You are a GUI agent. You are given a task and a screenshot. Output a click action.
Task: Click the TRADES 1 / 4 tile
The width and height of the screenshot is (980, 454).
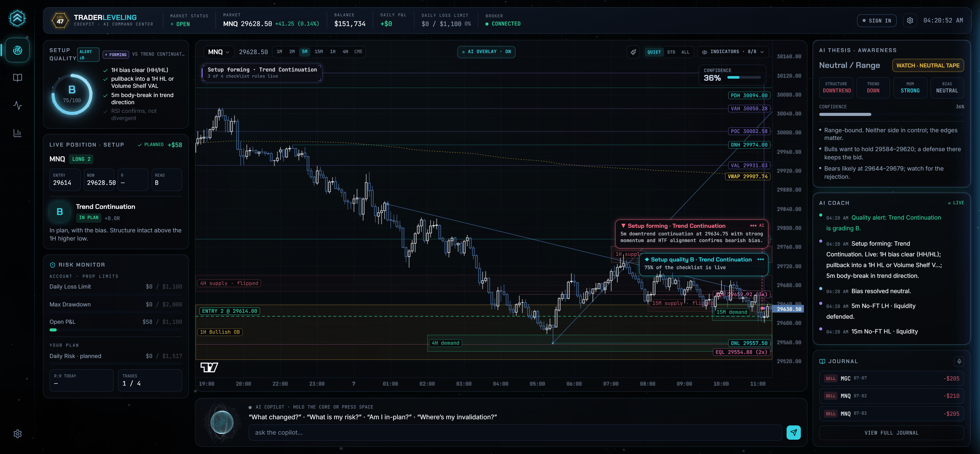pos(150,380)
